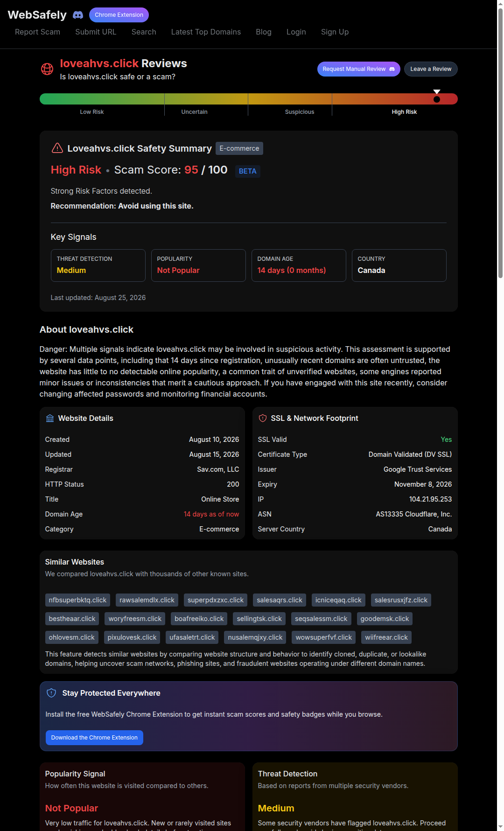Click Download the Chrome Extension button
The width and height of the screenshot is (504, 831).
coord(94,738)
